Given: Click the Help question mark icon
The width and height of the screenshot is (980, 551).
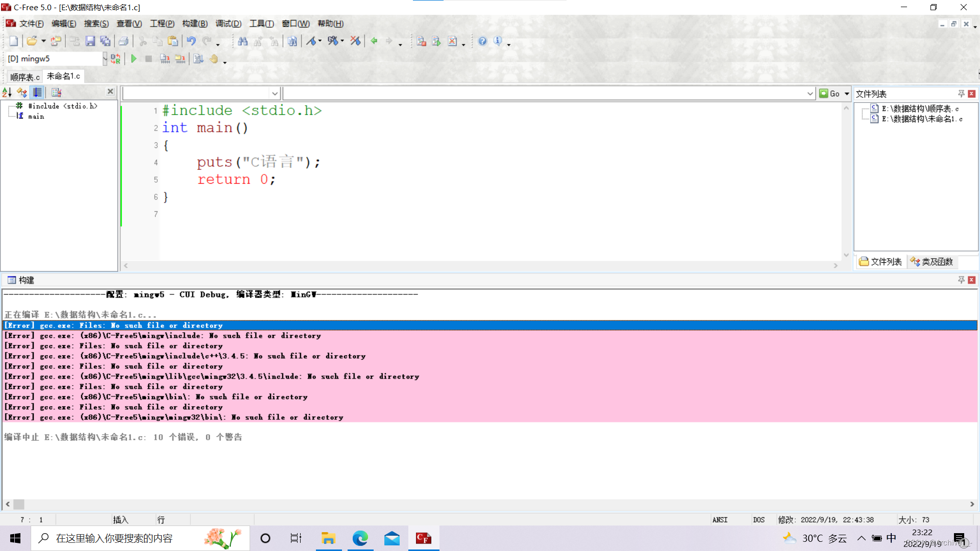Looking at the screenshot, I should (x=482, y=41).
